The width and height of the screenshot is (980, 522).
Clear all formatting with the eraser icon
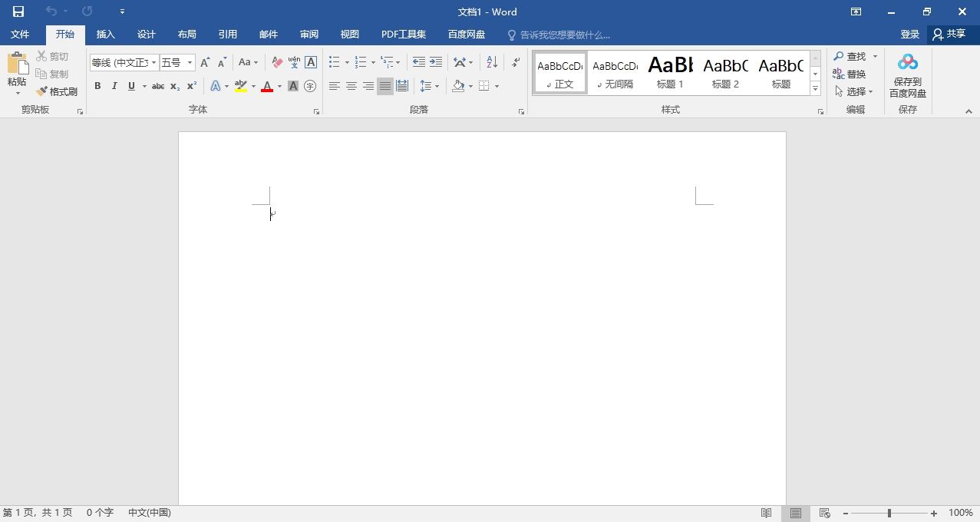[276, 61]
